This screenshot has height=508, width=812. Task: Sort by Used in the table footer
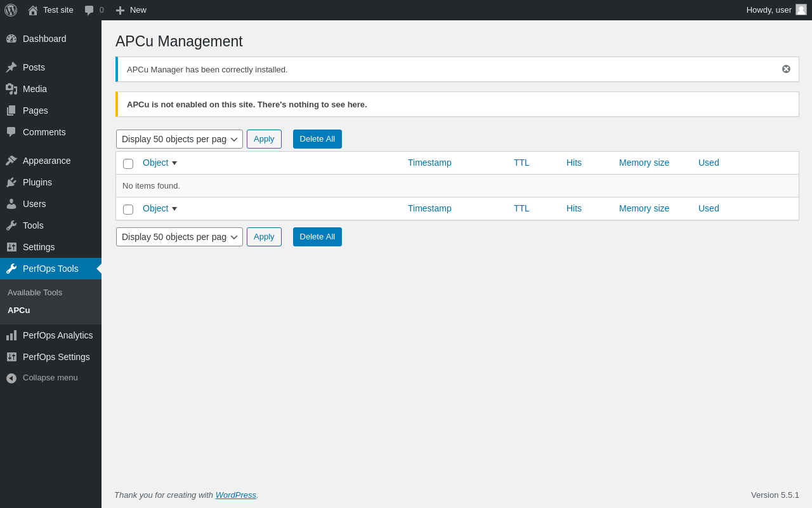click(x=709, y=208)
